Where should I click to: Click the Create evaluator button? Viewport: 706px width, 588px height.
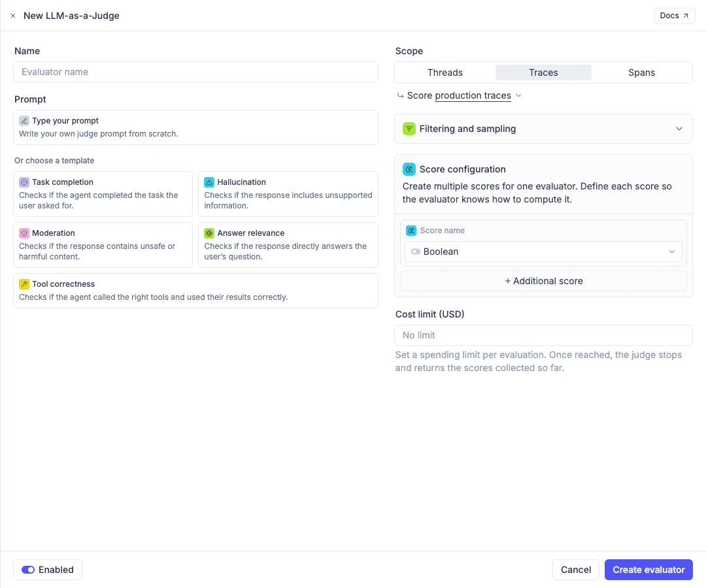(x=648, y=570)
